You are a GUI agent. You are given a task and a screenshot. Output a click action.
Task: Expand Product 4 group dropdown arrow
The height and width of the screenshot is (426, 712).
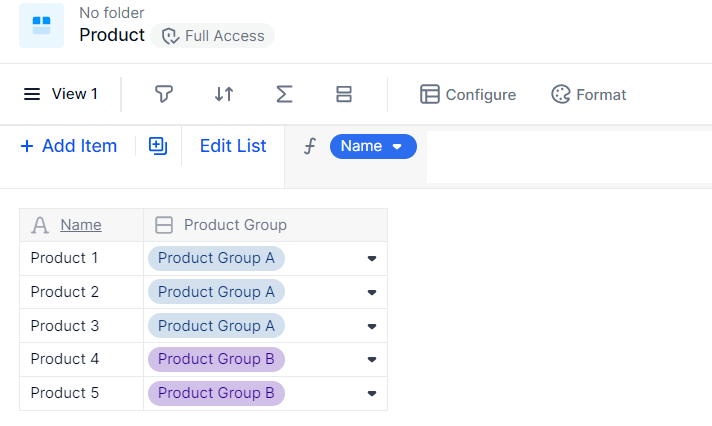click(372, 359)
